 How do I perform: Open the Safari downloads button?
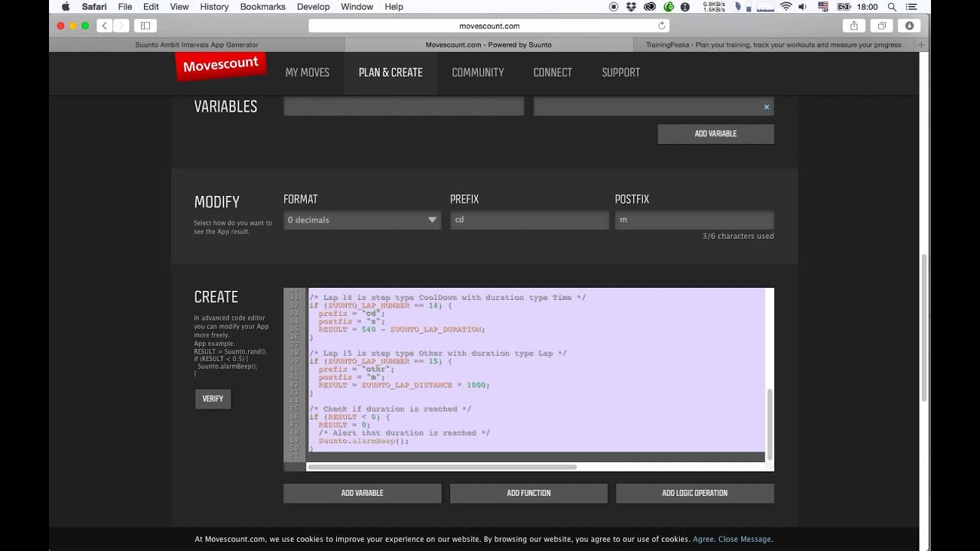point(909,25)
